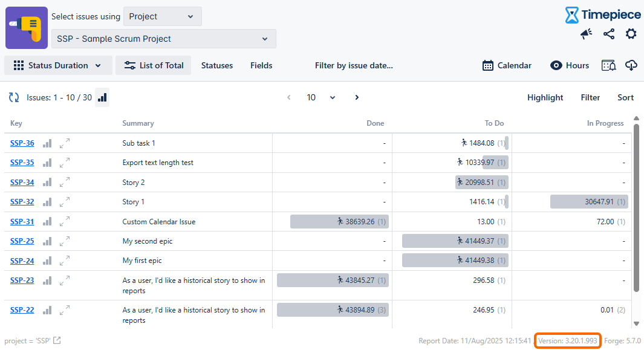644x350 pixels.
Task: Click the cloud download export icon
Action: tap(631, 65)
